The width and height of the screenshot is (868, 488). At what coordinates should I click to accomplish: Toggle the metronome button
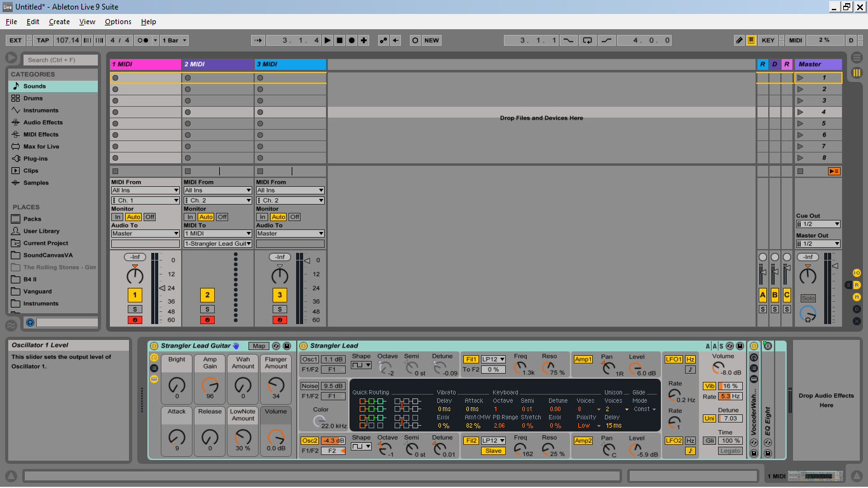coord(144,40)
